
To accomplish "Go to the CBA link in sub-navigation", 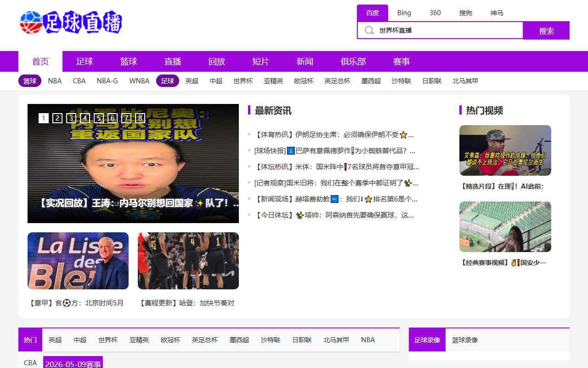I will tap(79, 81).
